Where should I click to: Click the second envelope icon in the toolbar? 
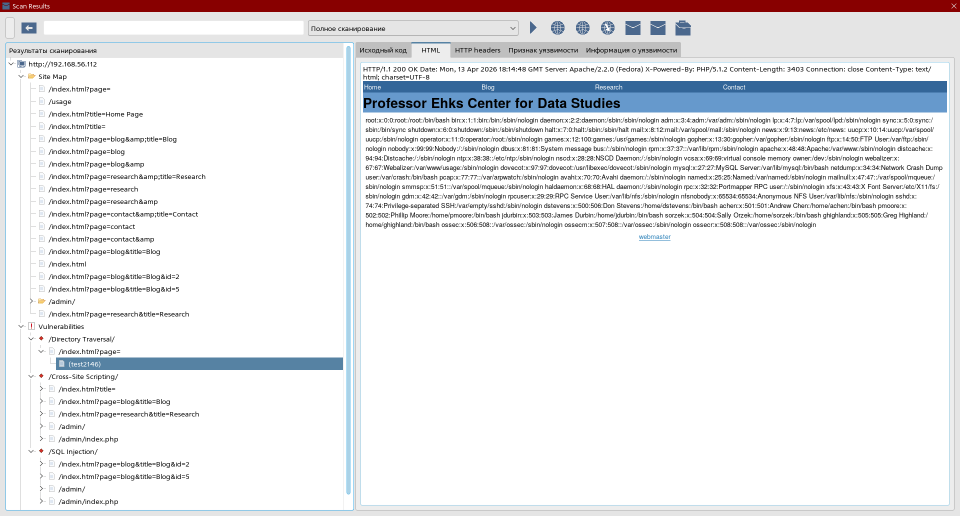pos(658,28)
